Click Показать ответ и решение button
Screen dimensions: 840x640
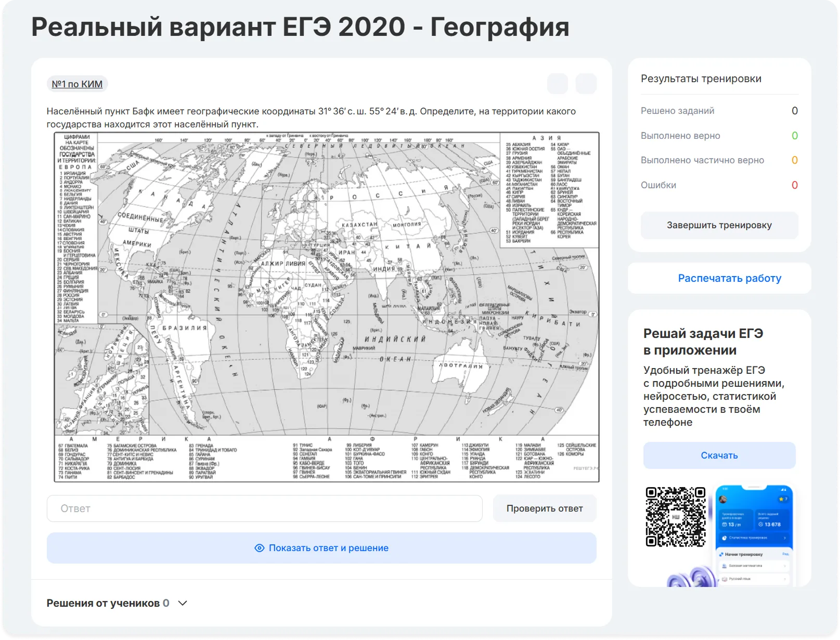(x=321, y=548)
